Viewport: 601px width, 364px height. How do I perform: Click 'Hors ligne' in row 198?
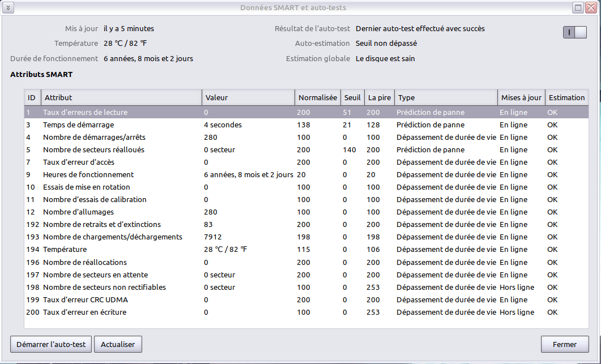[x=517, y=288]
